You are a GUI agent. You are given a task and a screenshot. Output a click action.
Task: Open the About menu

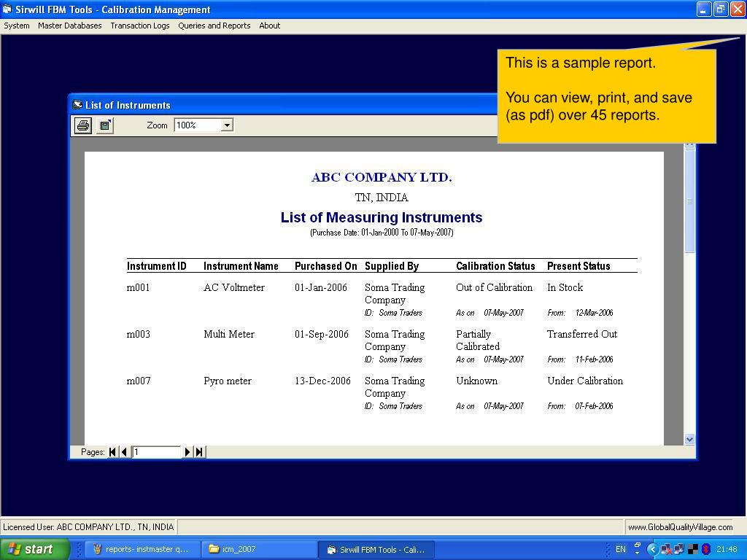[270, 26]
